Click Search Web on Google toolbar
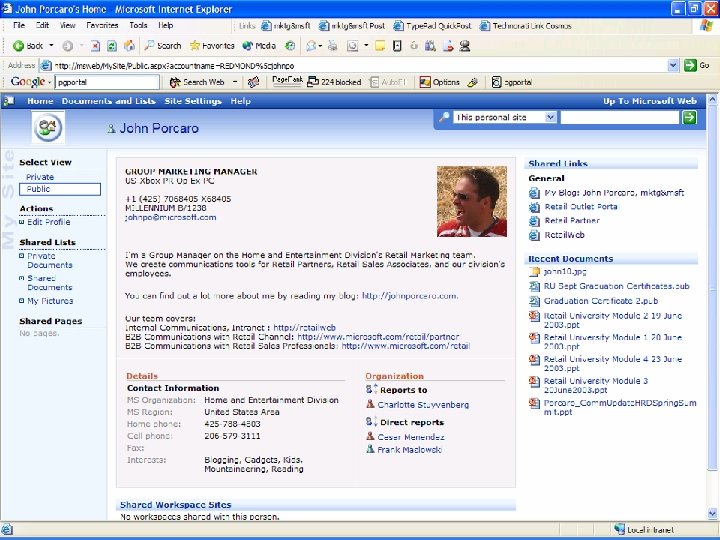The width and height of the screenshot is (720, 540). pyautogui.click(x=197, y=82)
